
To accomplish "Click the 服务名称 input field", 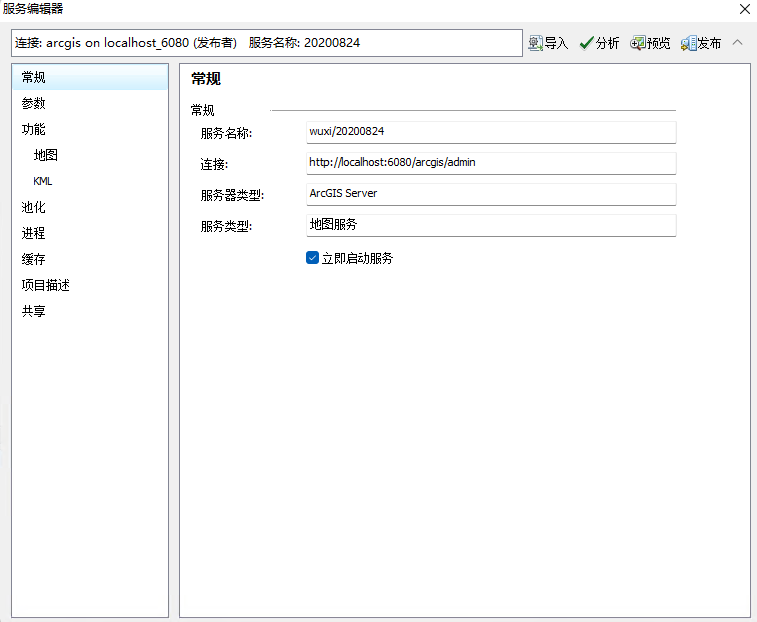I will 490,132.
